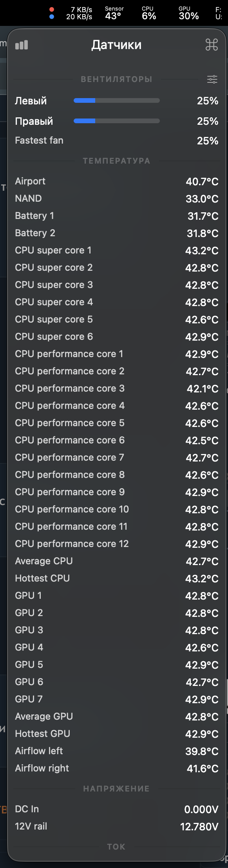Adjust the Правый fan speed bar
Image resolution: width=228 pixels, height=868 pixels.
tap(117, 121)
